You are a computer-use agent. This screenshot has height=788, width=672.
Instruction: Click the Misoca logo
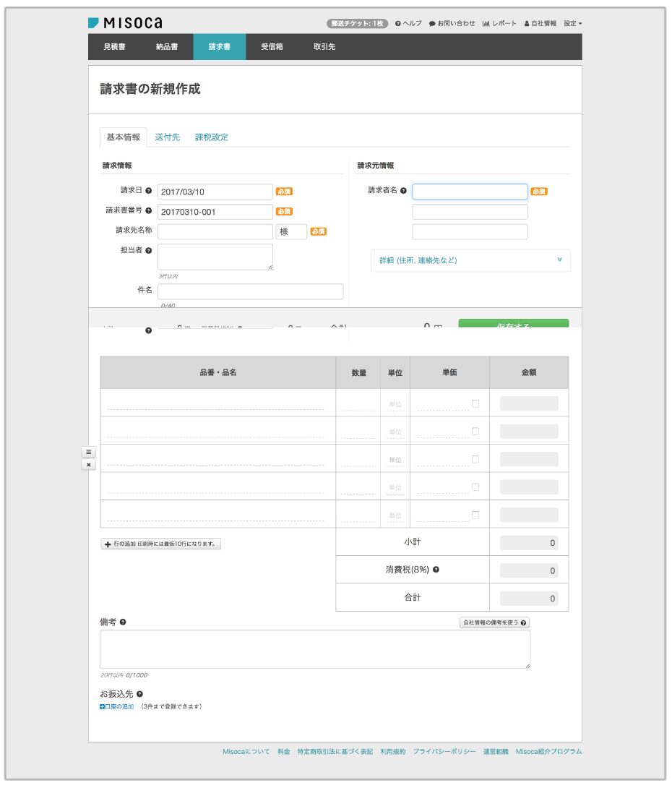pyautogui.click(x=124, y=23)
